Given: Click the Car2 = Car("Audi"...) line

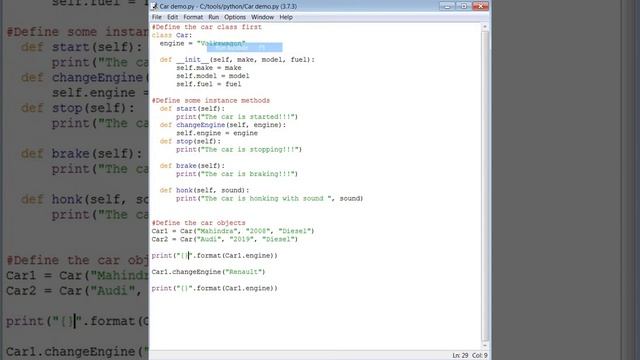Looking at the screenshot, I should (x=225, y=239).
